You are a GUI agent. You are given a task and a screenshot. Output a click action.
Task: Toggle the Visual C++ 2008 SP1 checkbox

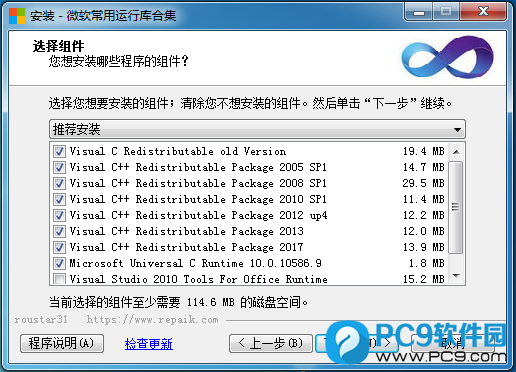59,183
